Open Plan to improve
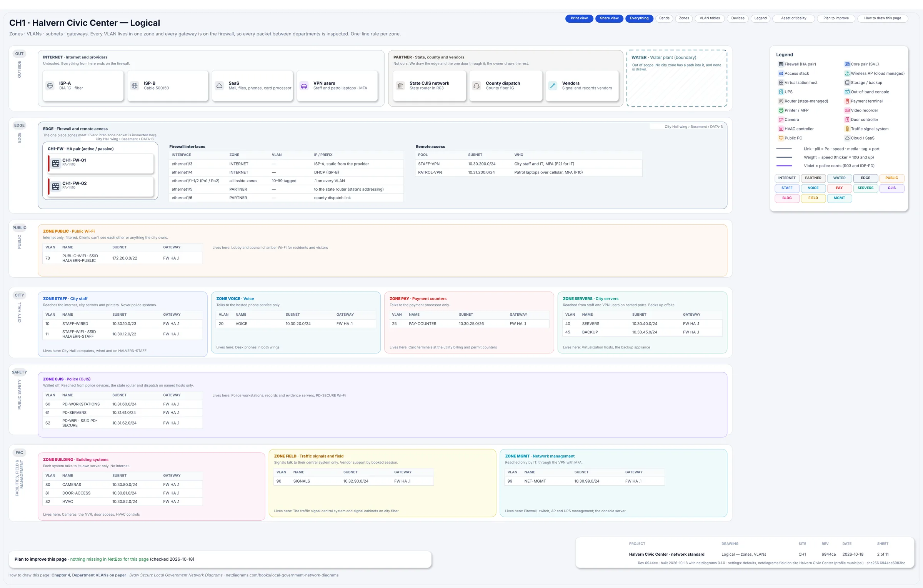 [x=836, y=18]
